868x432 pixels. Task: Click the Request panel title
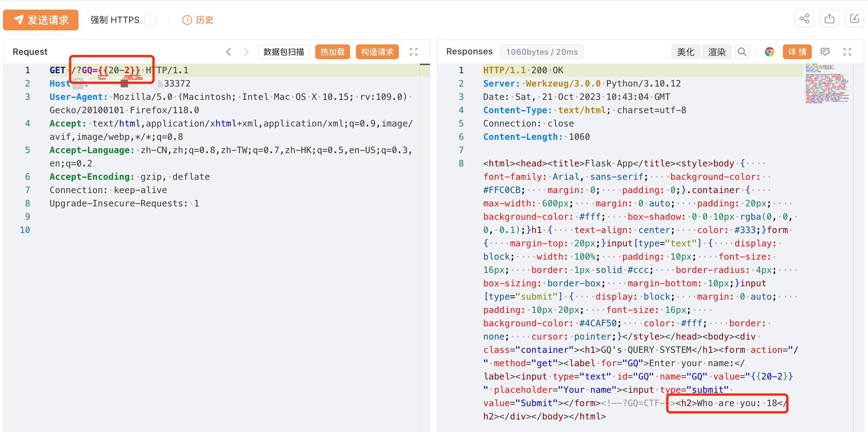coord(30,52)
